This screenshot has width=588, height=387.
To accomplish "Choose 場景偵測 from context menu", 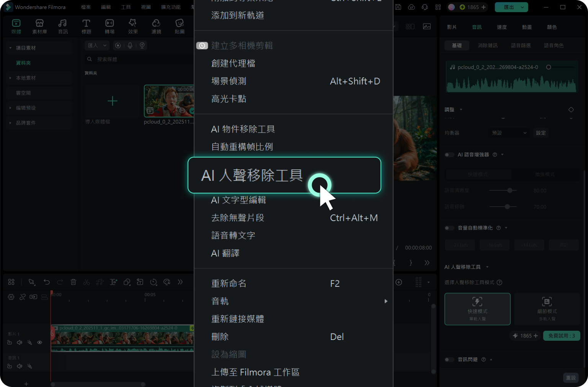I will pos(293,81).
